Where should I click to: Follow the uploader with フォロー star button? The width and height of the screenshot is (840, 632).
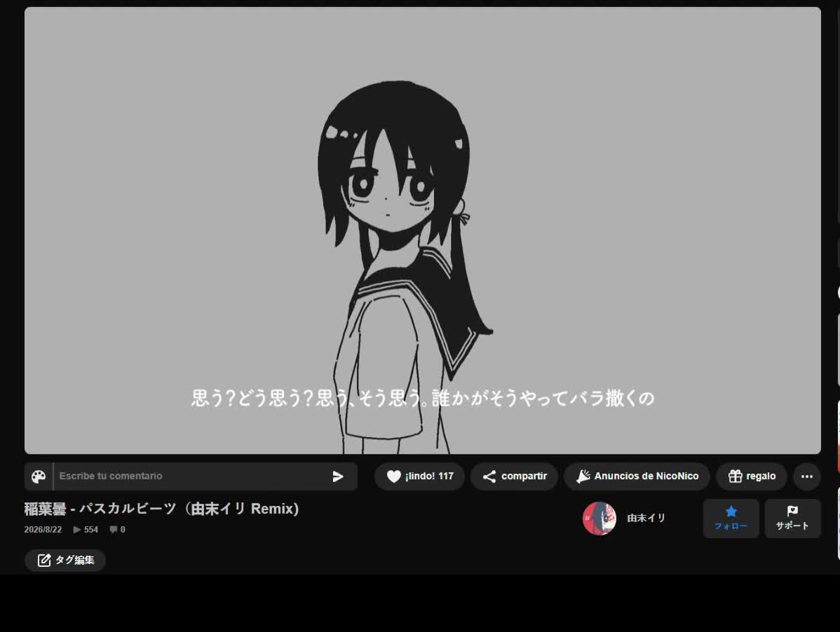click(731, 518)
